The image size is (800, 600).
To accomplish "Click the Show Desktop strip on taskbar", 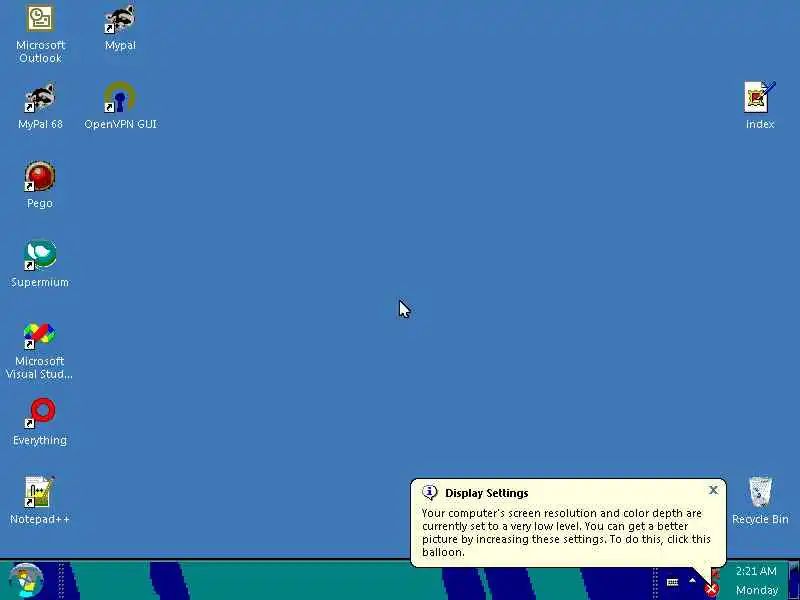I will click(794, 581).
